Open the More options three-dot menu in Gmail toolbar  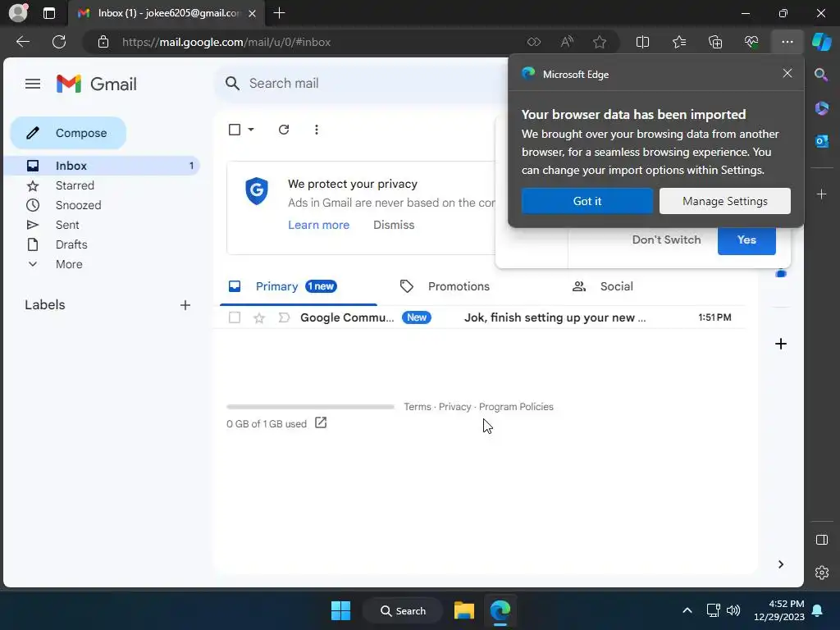pyautogui.click(x=317, y=130)
